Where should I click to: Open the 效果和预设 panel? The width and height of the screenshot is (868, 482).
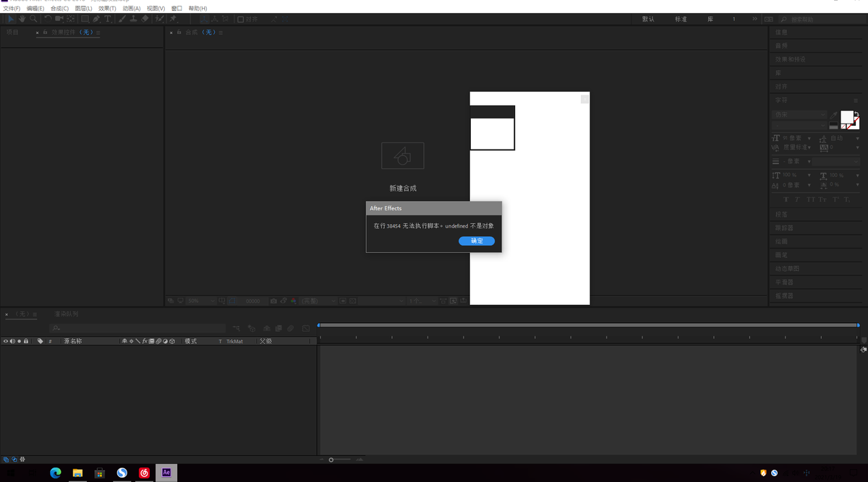[x=791, y=59]
